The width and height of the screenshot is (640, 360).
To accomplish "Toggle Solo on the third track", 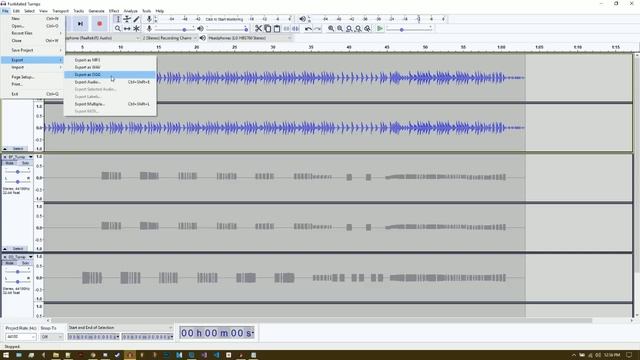I will tap(25, 263).
